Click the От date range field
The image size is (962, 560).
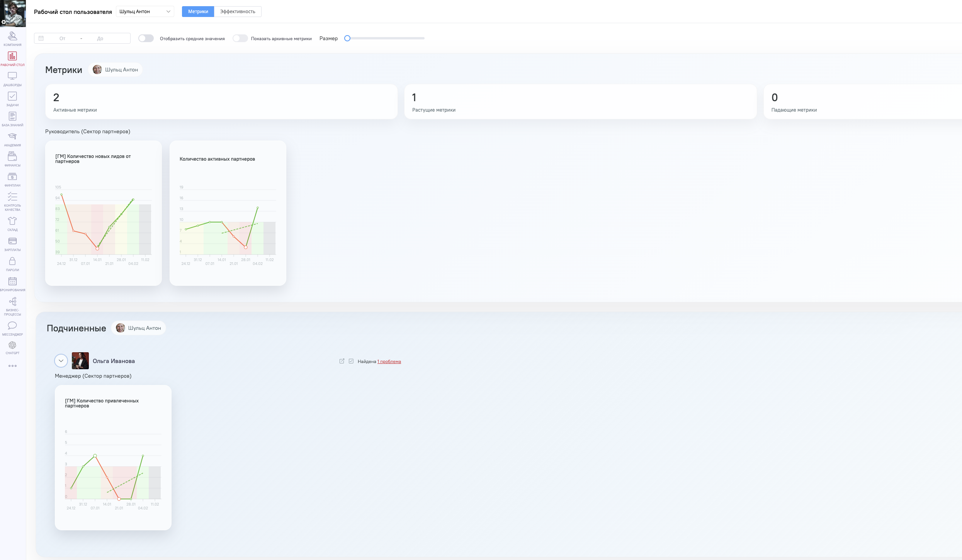point(63,38)
